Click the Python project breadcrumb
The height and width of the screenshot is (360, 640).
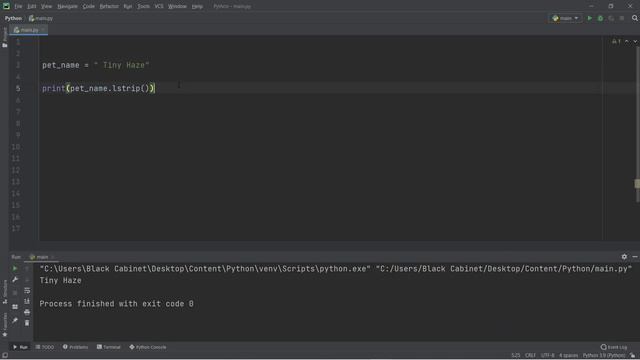point(13,18)
